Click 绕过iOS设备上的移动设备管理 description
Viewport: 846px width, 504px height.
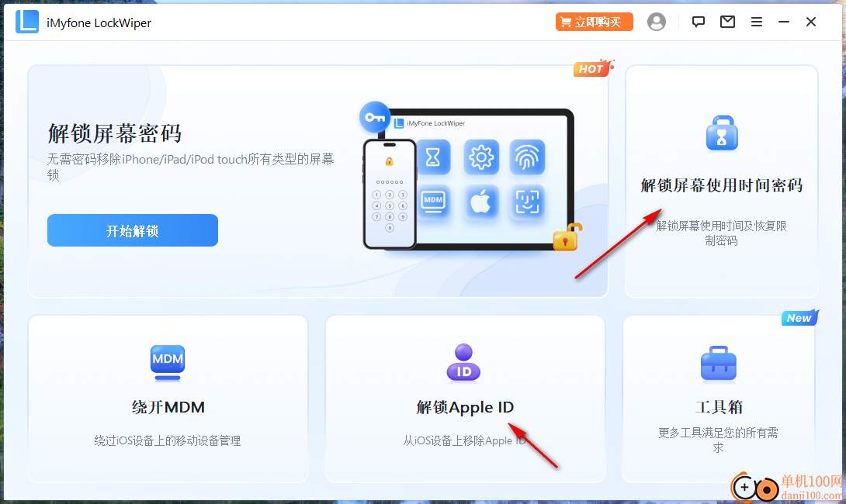167,440
